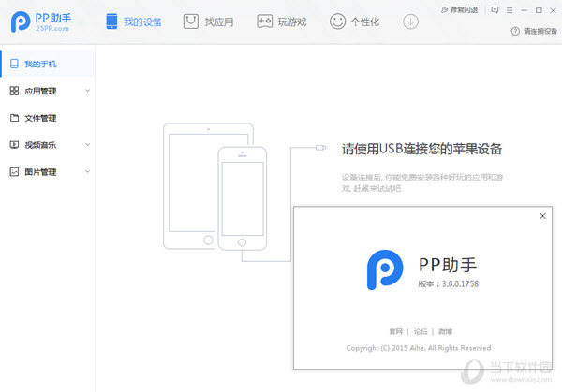Expand the 应用管理 sidebar chevron
This screenshot has height=392, width=562.
click(87, 91)
